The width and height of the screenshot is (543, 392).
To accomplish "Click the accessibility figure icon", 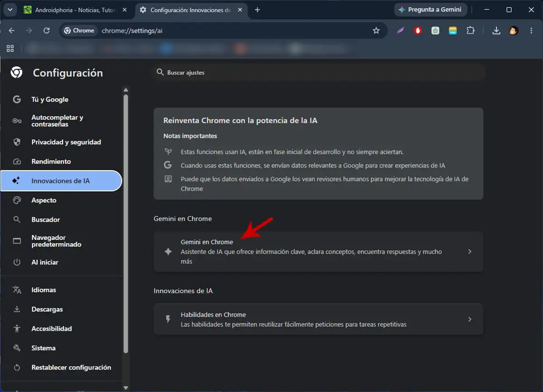I will point(17,329).
